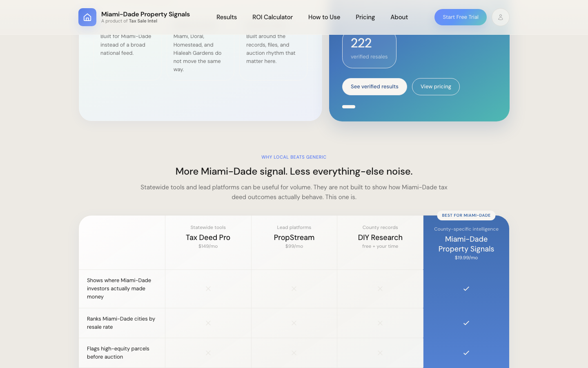Click checkmark in 'high-equity parcels' row
588x368 pixels.
[466, 353]
